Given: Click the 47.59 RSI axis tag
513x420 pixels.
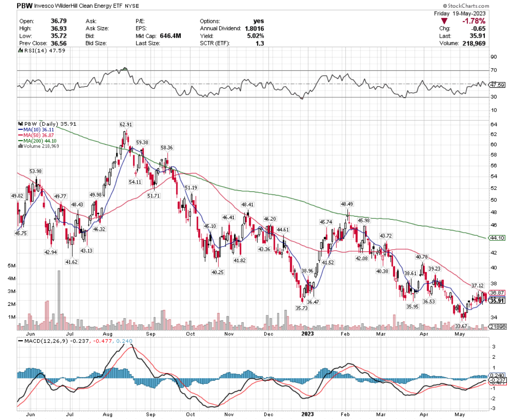Looking at the screenshot, I should tap(497, 85).
